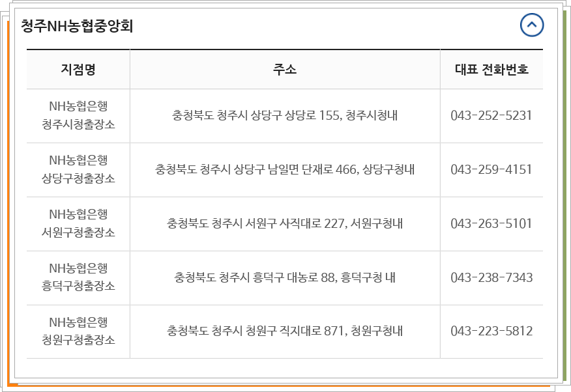Click the 지점명 column header

click(x=78, y=69)
